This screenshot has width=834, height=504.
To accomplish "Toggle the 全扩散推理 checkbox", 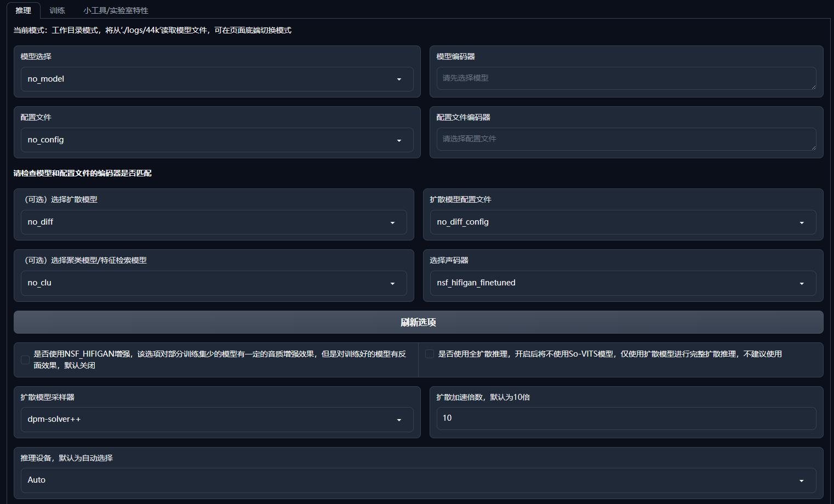I will click(430, 354).
